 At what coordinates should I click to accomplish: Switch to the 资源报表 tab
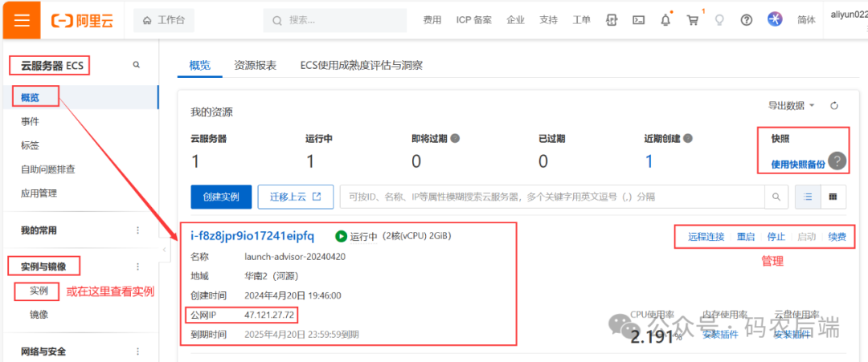click(x=256, y=65)
